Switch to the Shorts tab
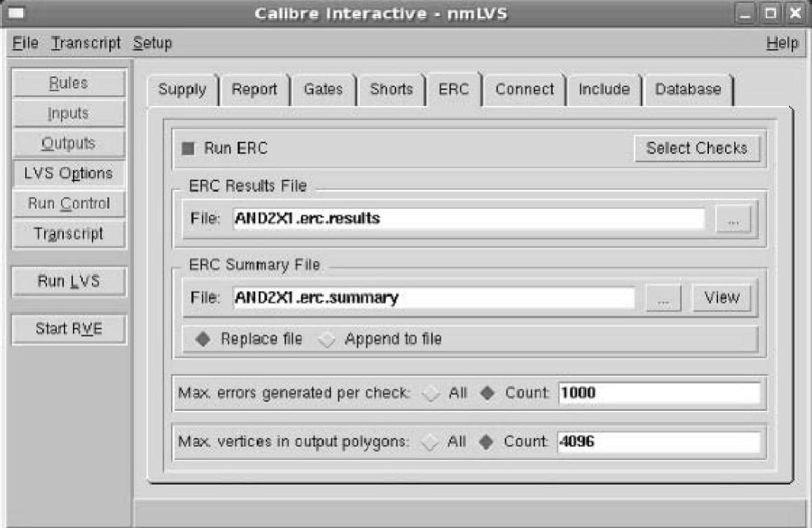This screenshot has height=528, width=812. 392,90
